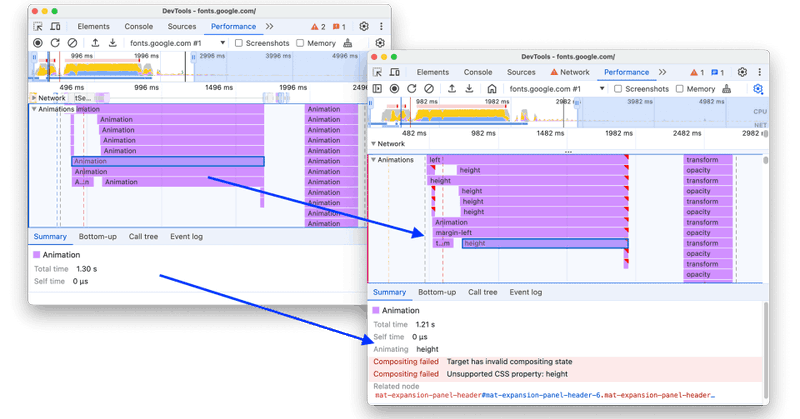
Task: Click overview timeline minimap in right window
Action: (x=568, y=112)
